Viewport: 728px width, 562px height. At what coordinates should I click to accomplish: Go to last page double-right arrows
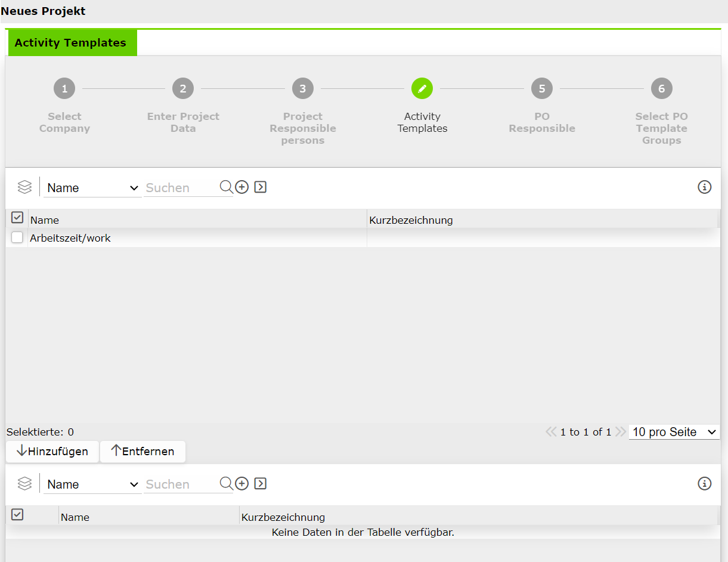click(621, 432)
